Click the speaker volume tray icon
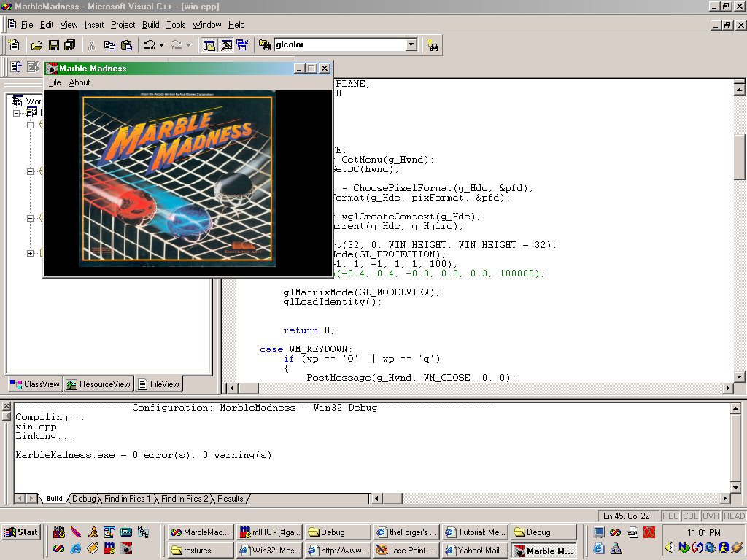 coord(670,548)
